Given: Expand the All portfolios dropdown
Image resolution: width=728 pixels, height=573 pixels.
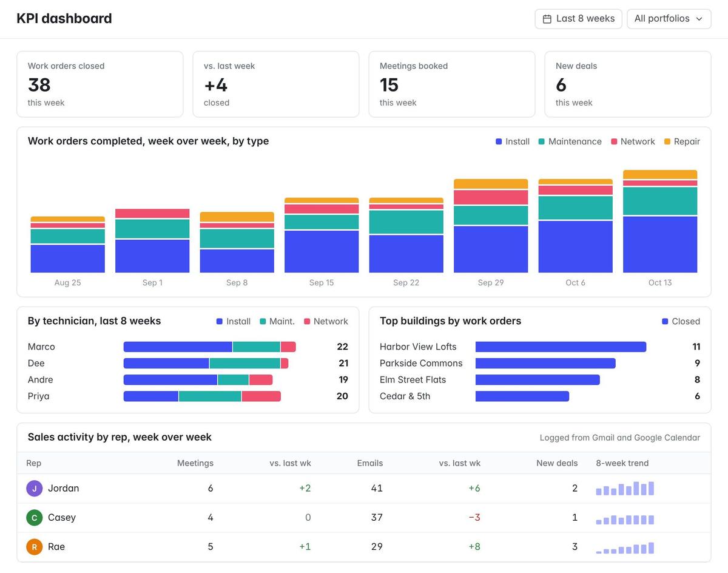Looking at the screenshot, I should pos(669,19).
